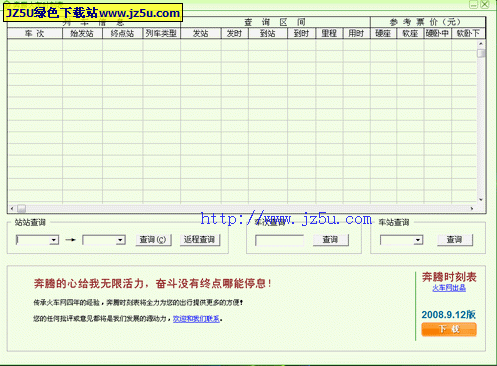Click 查询 button in the 车站查询 group
This screenshot has width=497, height=366.
click(455, 240)
